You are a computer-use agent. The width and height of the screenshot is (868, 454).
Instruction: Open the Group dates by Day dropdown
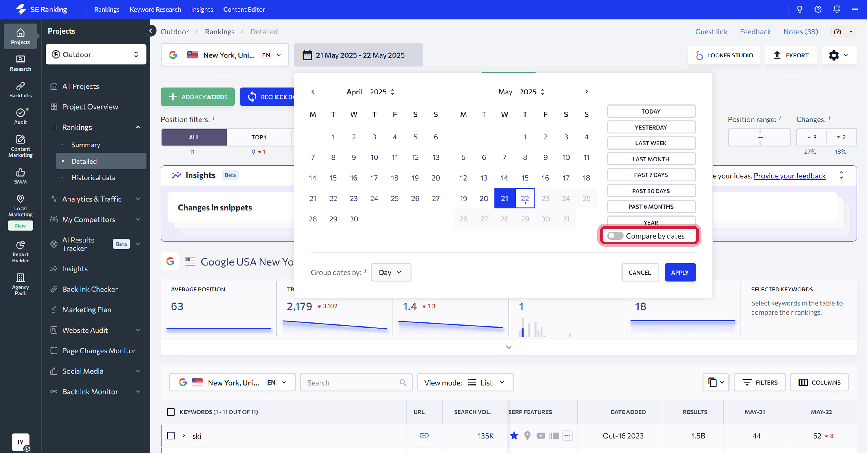[391, 272]
